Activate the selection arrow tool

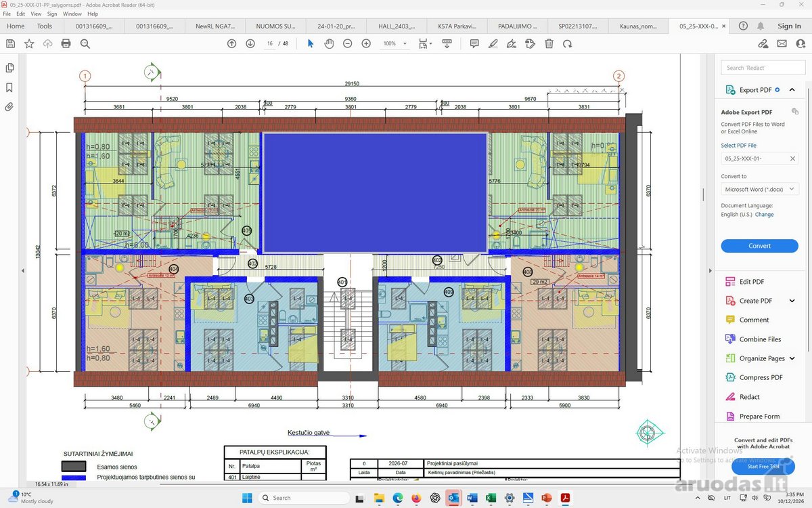311,43
